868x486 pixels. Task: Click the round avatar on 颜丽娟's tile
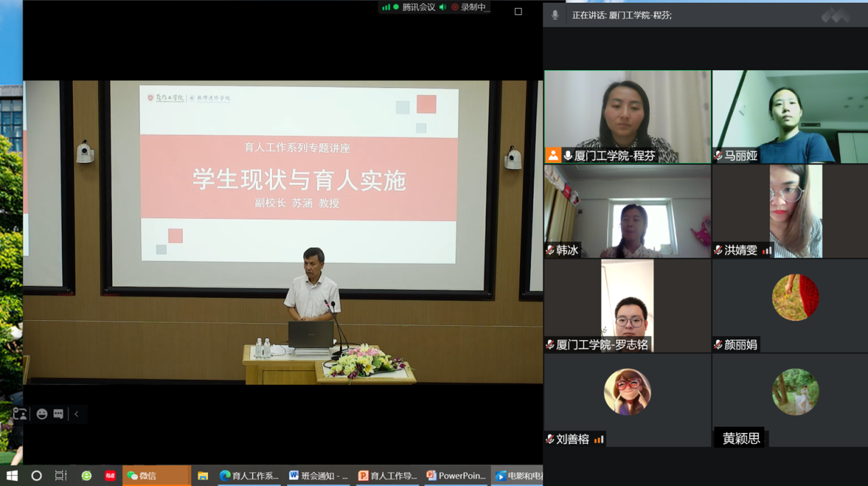[x=795, y=297]
